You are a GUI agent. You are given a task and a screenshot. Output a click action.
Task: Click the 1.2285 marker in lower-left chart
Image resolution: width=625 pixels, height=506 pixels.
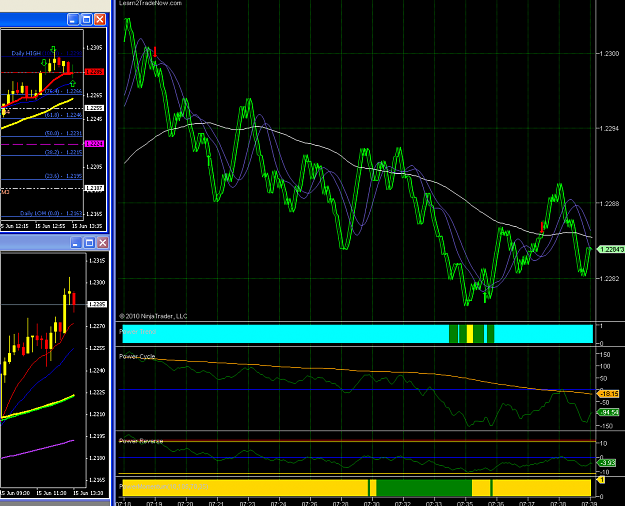click(x=97, y=304)
